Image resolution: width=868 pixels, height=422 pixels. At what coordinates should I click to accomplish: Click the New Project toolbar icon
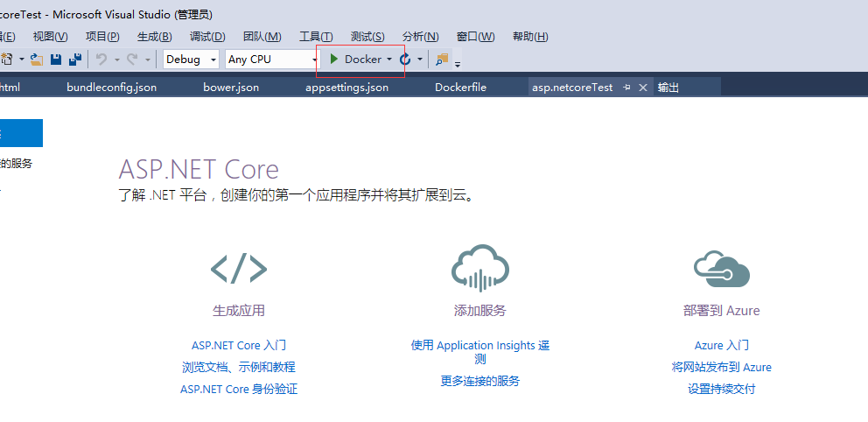pos(7,60)
